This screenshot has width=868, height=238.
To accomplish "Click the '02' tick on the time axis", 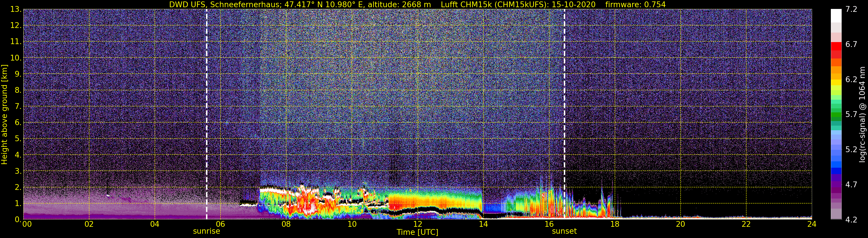I will (89, 224).
